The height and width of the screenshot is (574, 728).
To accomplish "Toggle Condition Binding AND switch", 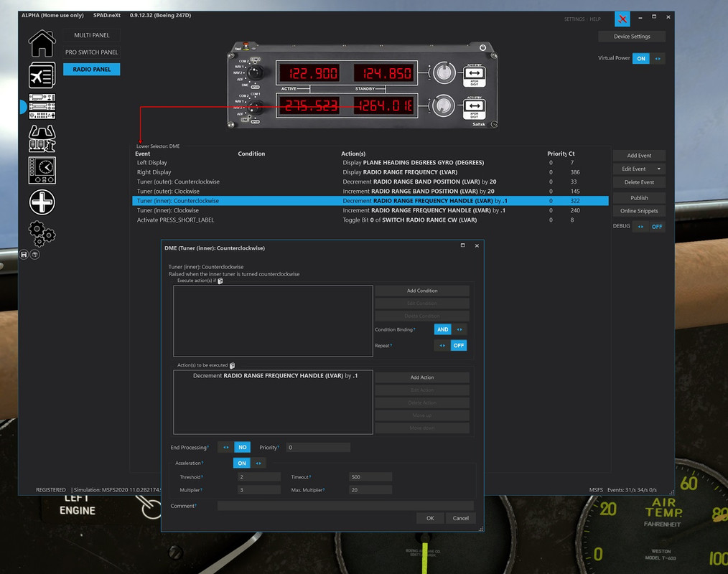I will pos(442,329).
